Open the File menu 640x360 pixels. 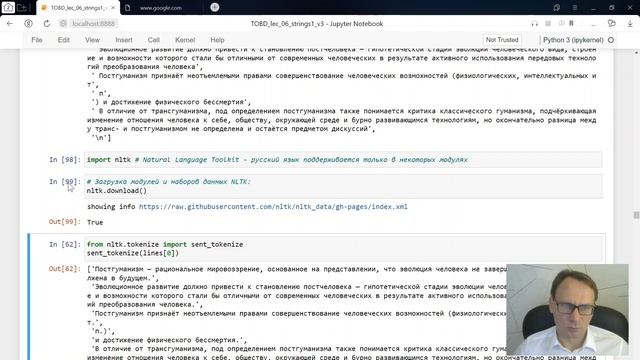click(37, 40)
